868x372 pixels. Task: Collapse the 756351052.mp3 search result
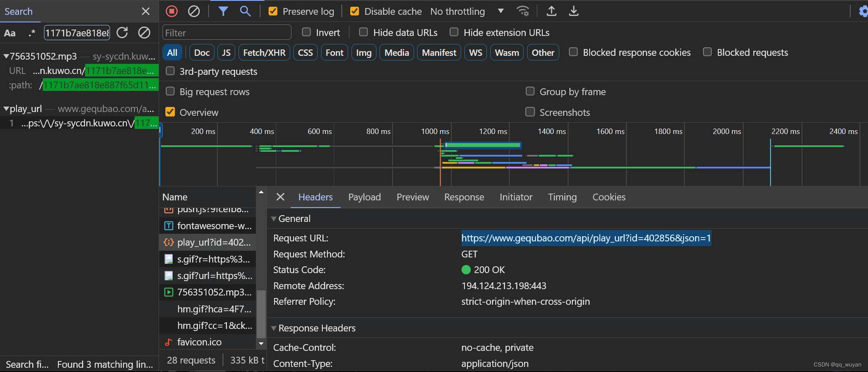pyautogui.click(x=6, y=56)
